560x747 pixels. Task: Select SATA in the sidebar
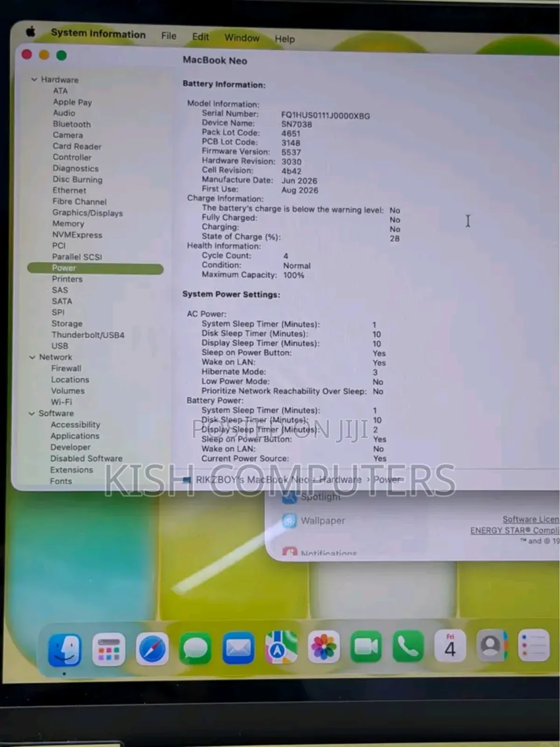tap(62, 301)
